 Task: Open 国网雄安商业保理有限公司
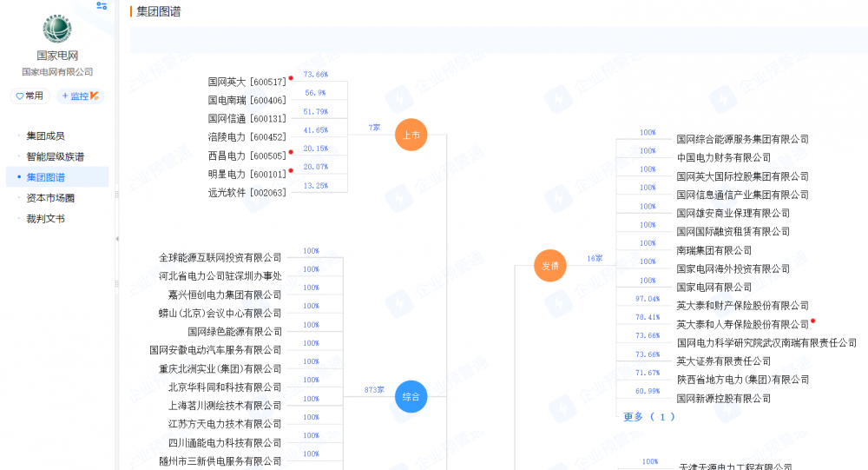click(x=733, y=214)
